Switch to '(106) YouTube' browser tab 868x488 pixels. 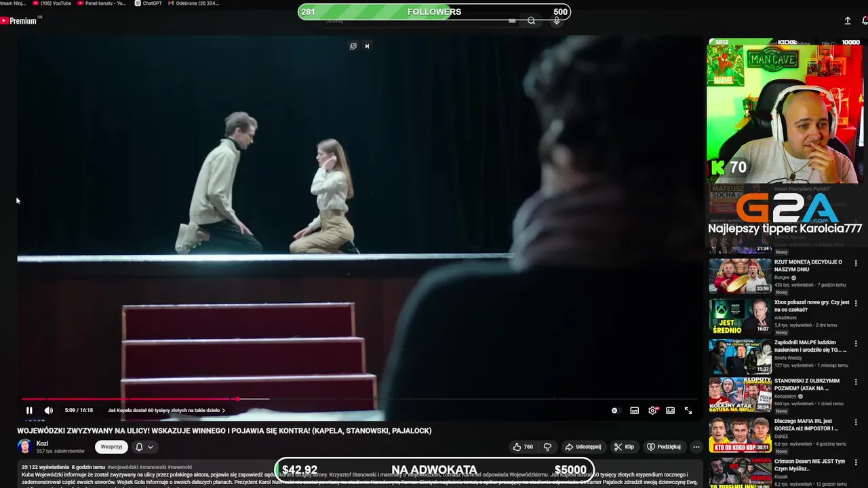[x=52, y=3]
